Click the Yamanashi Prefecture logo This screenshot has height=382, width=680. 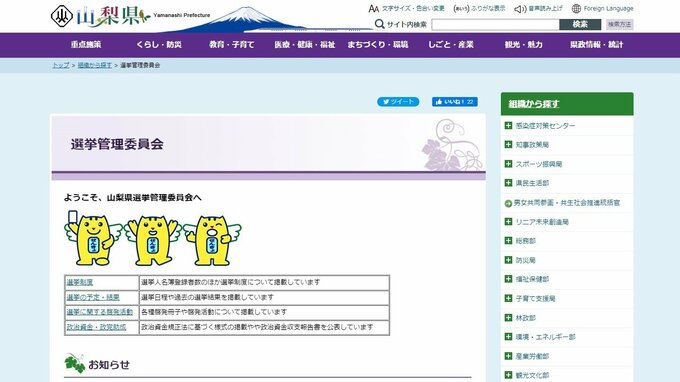(100, 16)
